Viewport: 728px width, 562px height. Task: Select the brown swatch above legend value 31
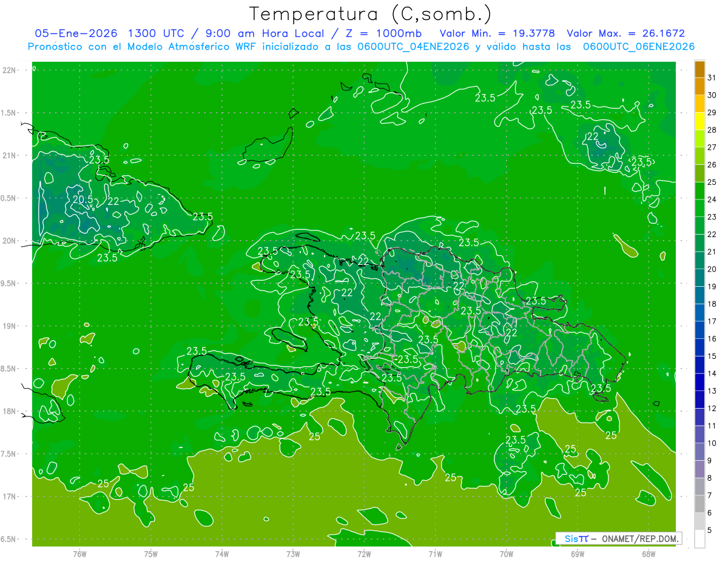click(x=699, y=69)
